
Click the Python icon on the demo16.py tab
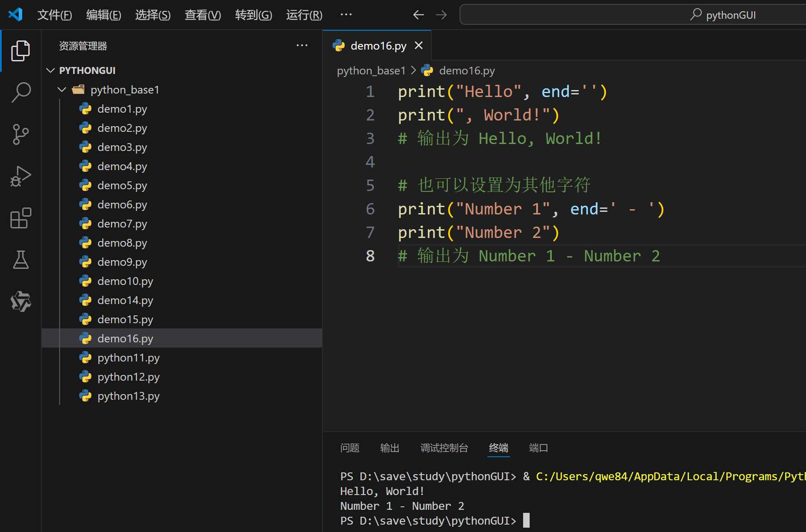(x=339, y=45)
